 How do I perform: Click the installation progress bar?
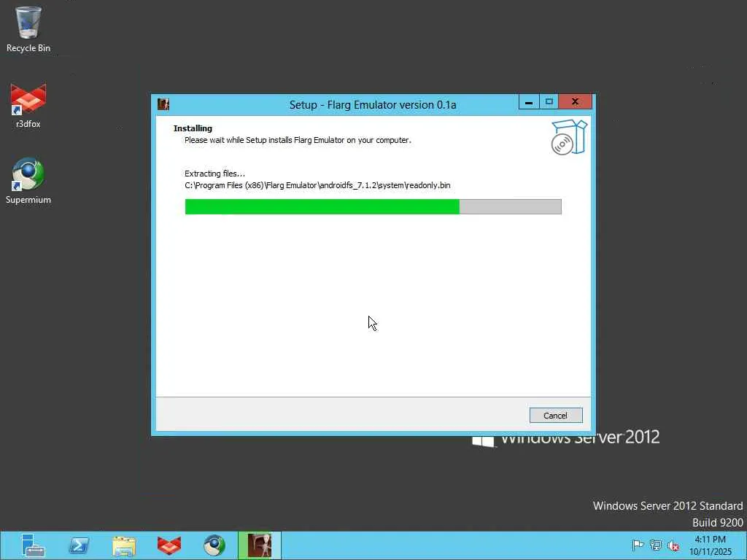click(373, 206)
